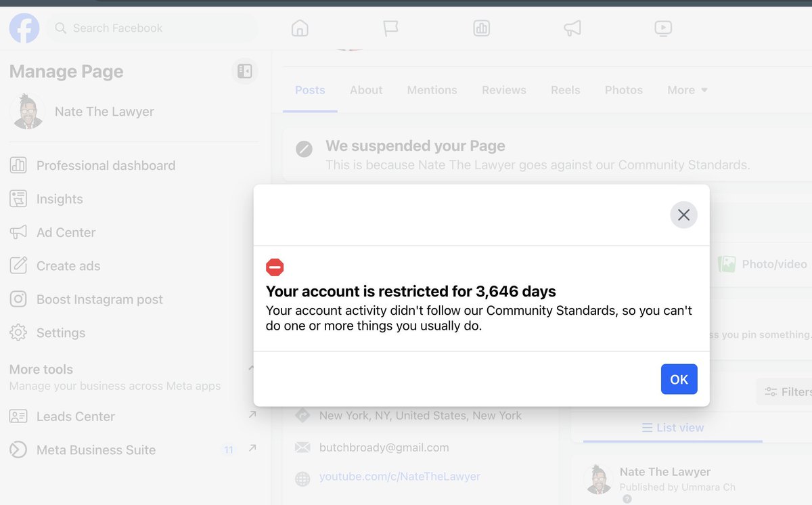Image resolution: width=812 pixels, height=505 pixels.
Task: Close the restriction dialog with X
Action: tap(683, 215)
